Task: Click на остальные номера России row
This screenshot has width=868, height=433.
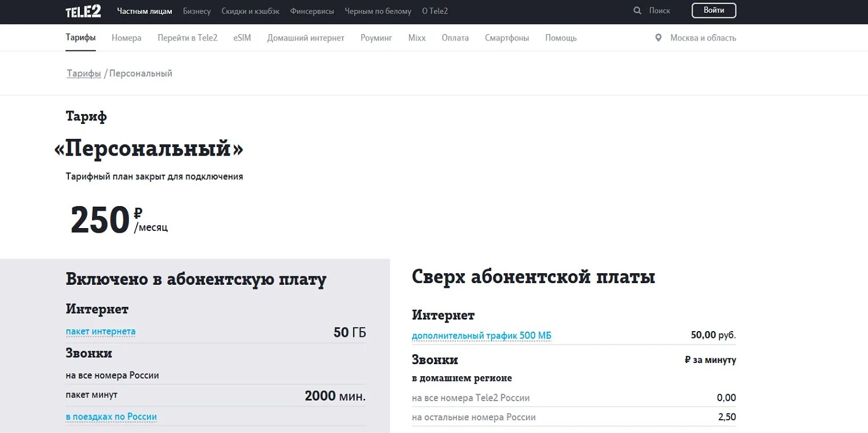Action: (x=574, y=417)
